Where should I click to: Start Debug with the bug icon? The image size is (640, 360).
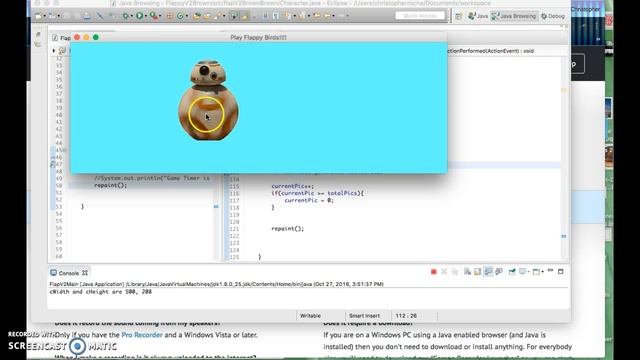pyautogui.click(x=126, y=16)
